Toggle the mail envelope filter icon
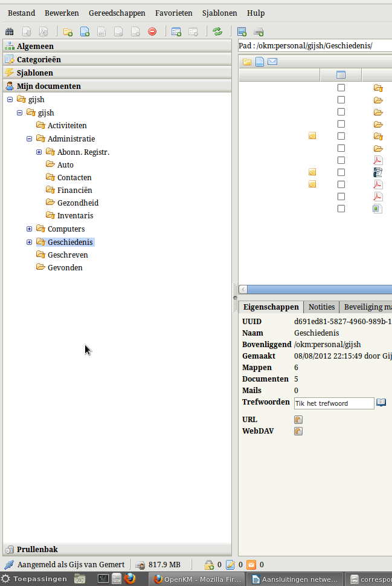Screen dimensions: 392x586 click(x=272, y=61)
